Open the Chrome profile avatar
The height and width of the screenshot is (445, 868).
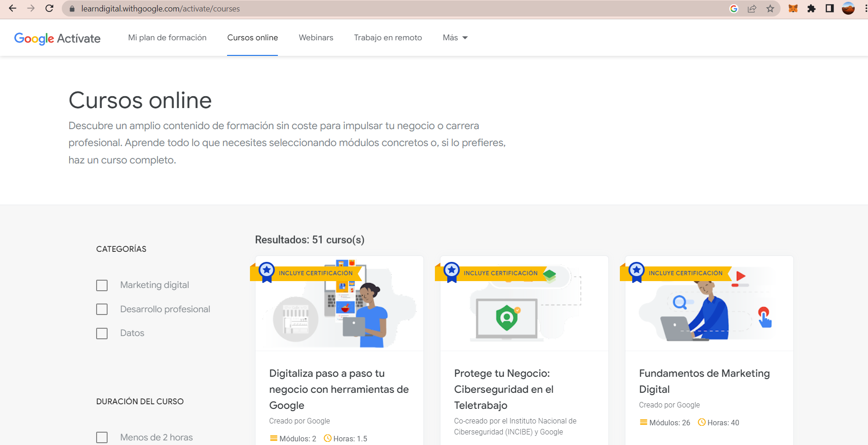pos(848,9)
